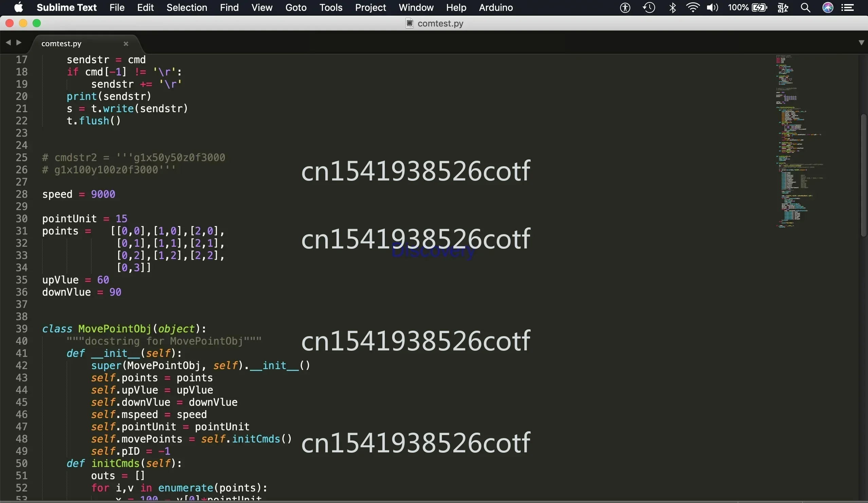Click line number 39 in gutter

click(21, 329)
